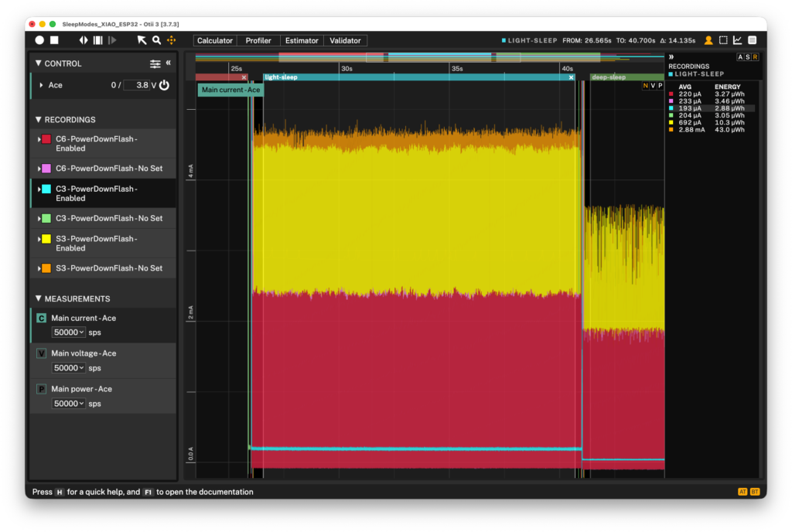
Task: Select the deep-sleep timeline segment
Action: point(626,77)
